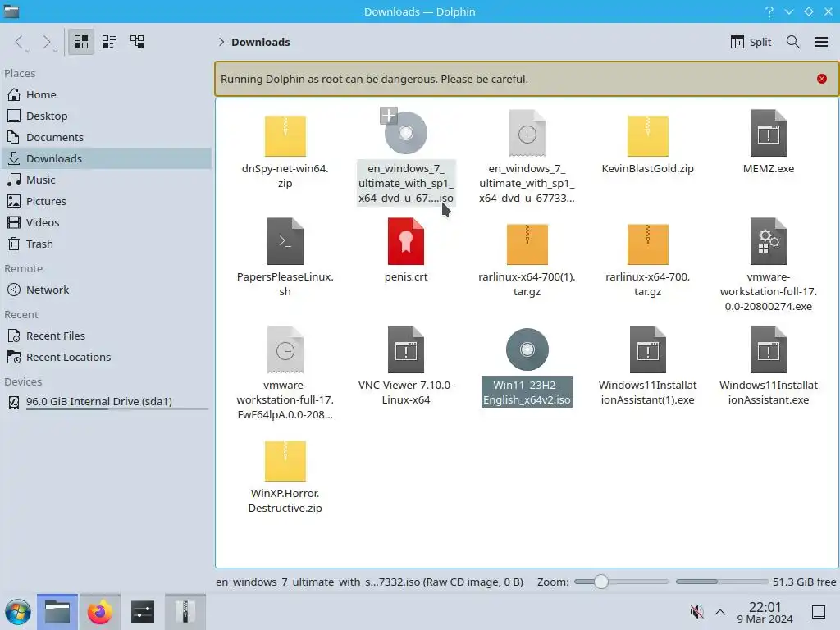The image size is (840, 630).
Task: Open Home in Places panel
Action: click(106, 94)
